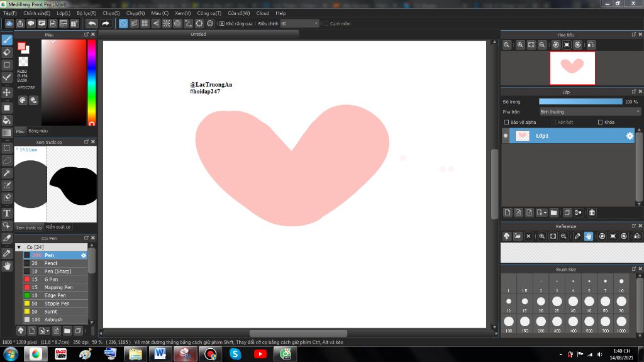
Task: Choose brush size 1000 preset
Action: coord(621,324)
